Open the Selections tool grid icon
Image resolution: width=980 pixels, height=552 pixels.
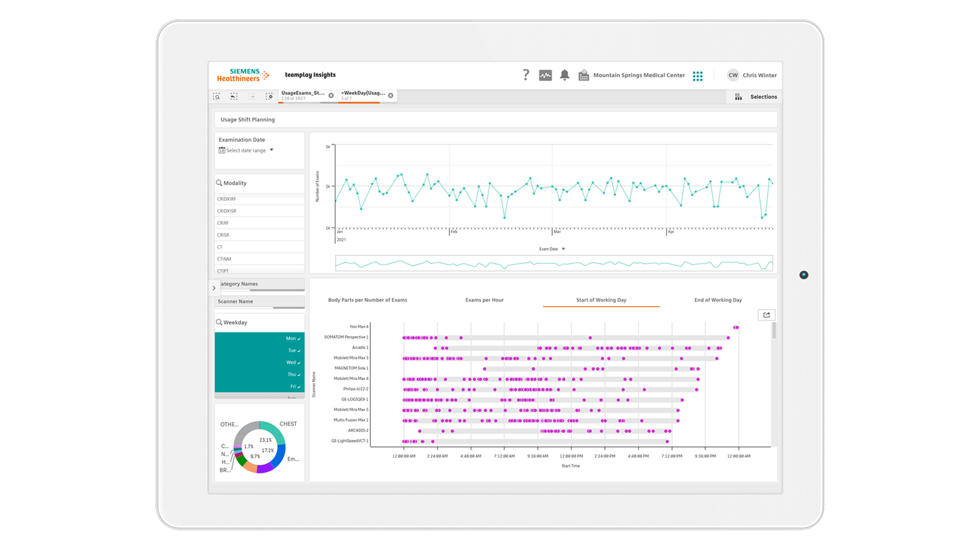[738, 97]
